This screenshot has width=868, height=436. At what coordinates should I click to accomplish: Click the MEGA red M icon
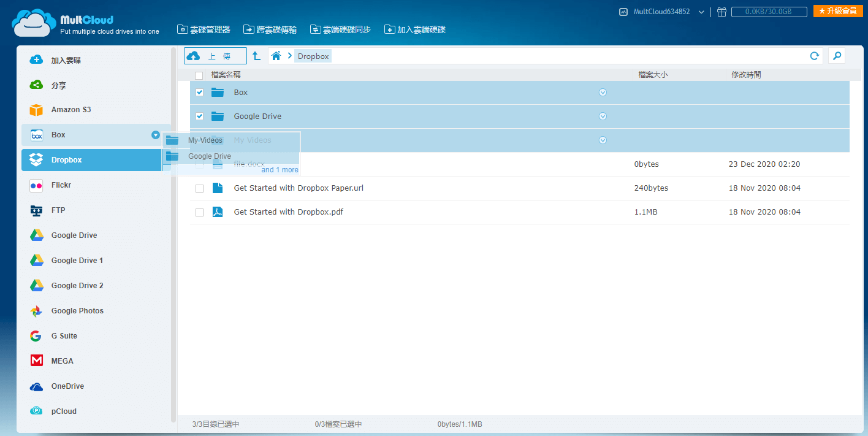click(37, 361)
